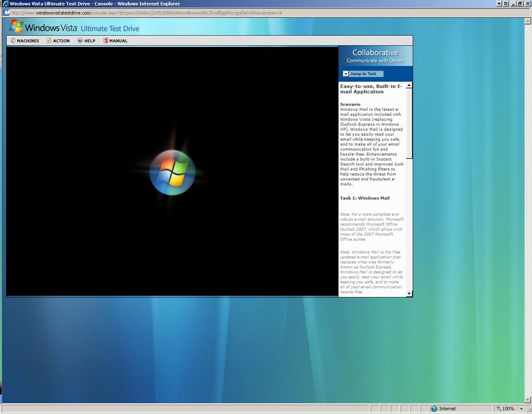This screenshot has width=532, height=414.
Task: Click the MANUAL book icon
Action: pyautogui.click(x=106, y=41)
